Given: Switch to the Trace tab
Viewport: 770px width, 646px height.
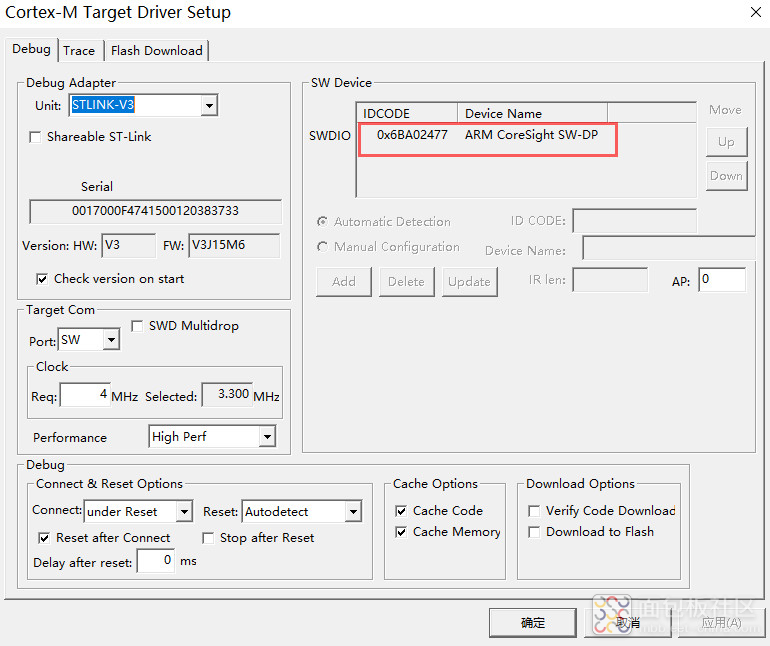Looking at the screenshot, I should pyautogui.click(x=79, y=51).
